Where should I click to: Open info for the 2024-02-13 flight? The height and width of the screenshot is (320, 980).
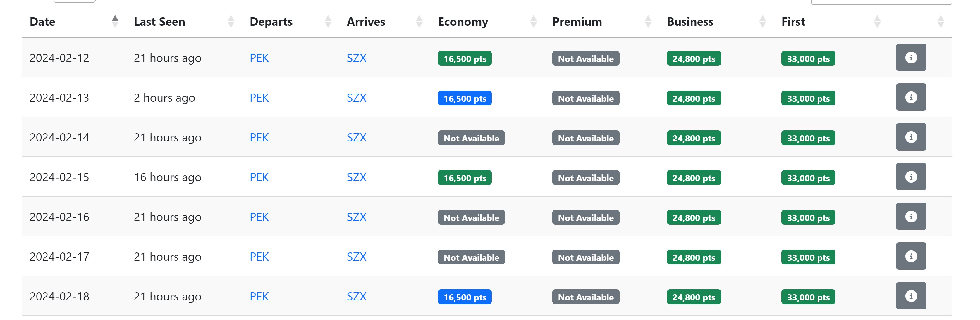pos(911,97)
